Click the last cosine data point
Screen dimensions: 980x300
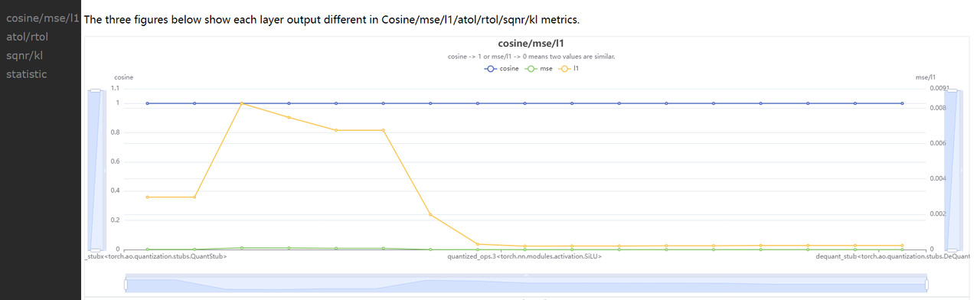[x=903, y=103]
